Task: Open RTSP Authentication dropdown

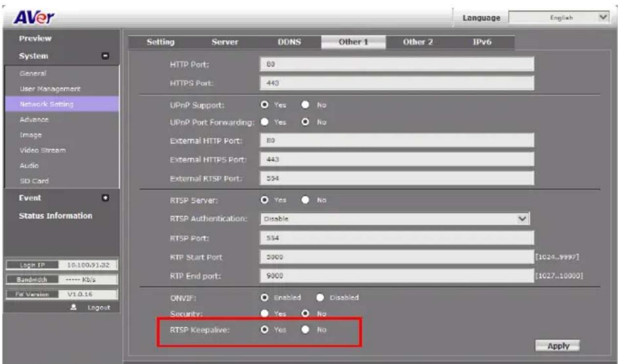Action: click(x=395, y=219)
